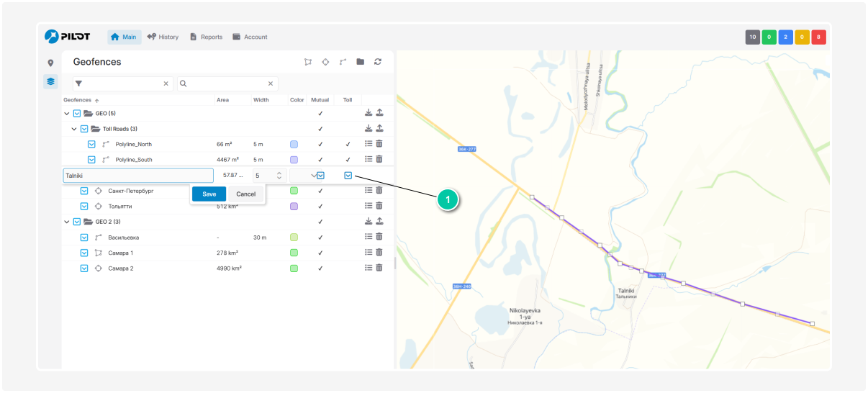Viewport: 868px width, 393px height.
Task: Download icon for Toll Roads group
Action: [x=369, y=128]
